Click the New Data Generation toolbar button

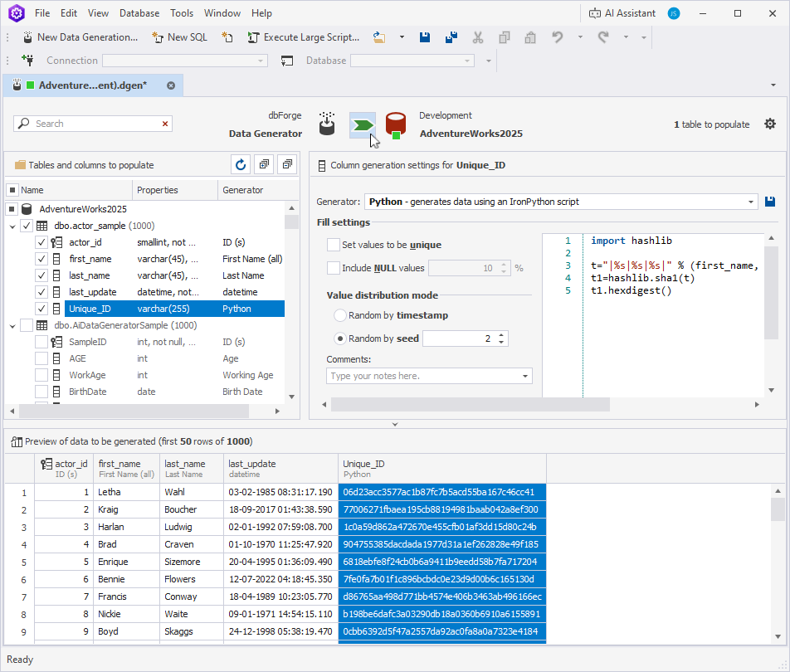click(80, 37)
